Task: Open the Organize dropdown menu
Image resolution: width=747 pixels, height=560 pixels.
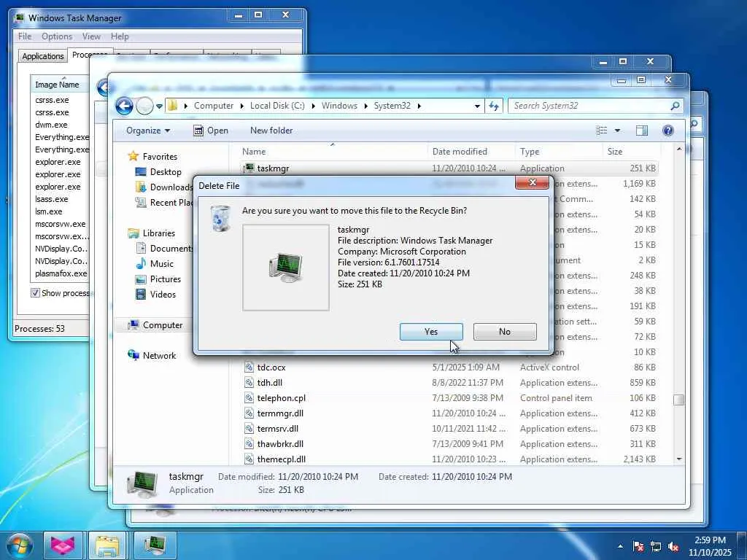Action: coord(147,131)
